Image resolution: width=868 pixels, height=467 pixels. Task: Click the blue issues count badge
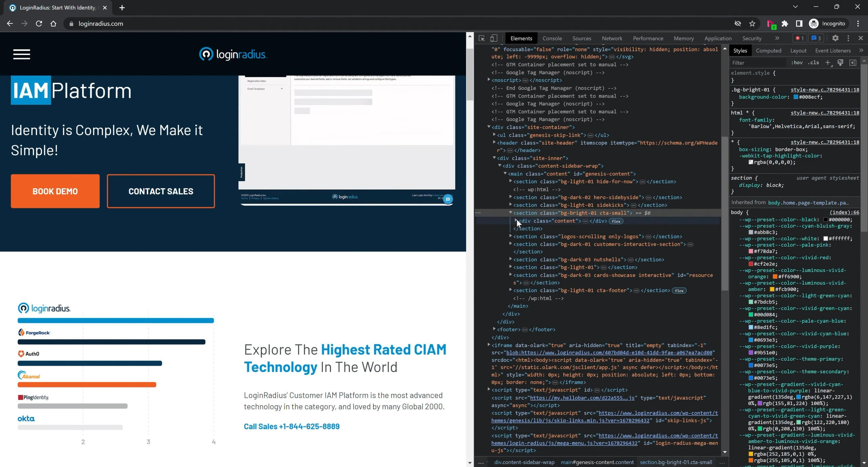tap(816, 38)
